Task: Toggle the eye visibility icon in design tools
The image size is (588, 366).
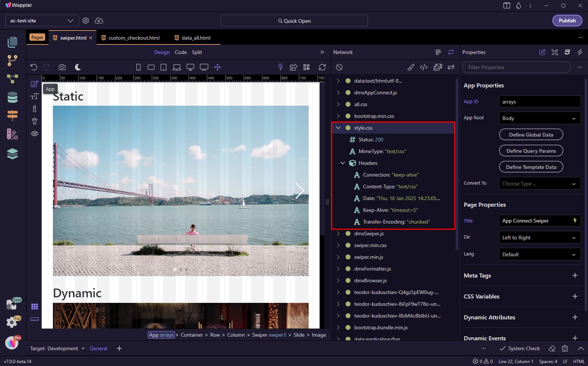Action: coord(35,134)
